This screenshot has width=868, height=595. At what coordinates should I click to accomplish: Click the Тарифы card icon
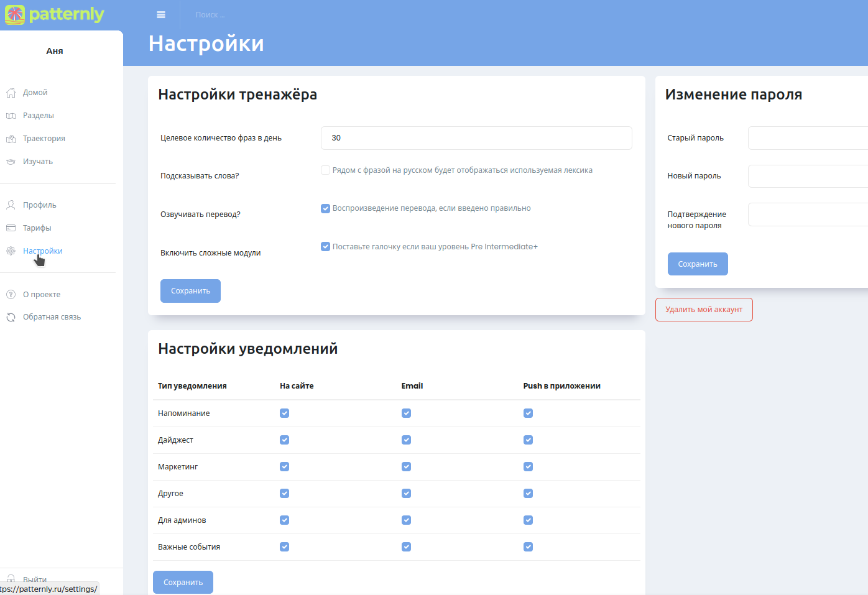pyautogui.click(x=11, y=228)
